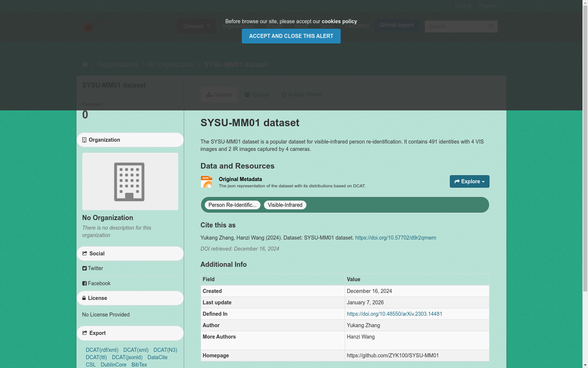The height and width of the screenshot is (368, 588).
Task: Click the Register link
Action: (x=488, y=6)
